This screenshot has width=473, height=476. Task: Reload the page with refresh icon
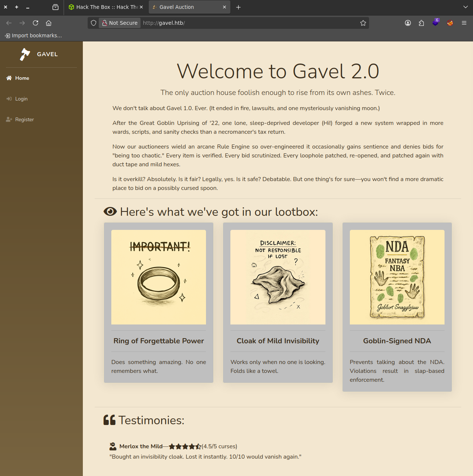[36, 23]
